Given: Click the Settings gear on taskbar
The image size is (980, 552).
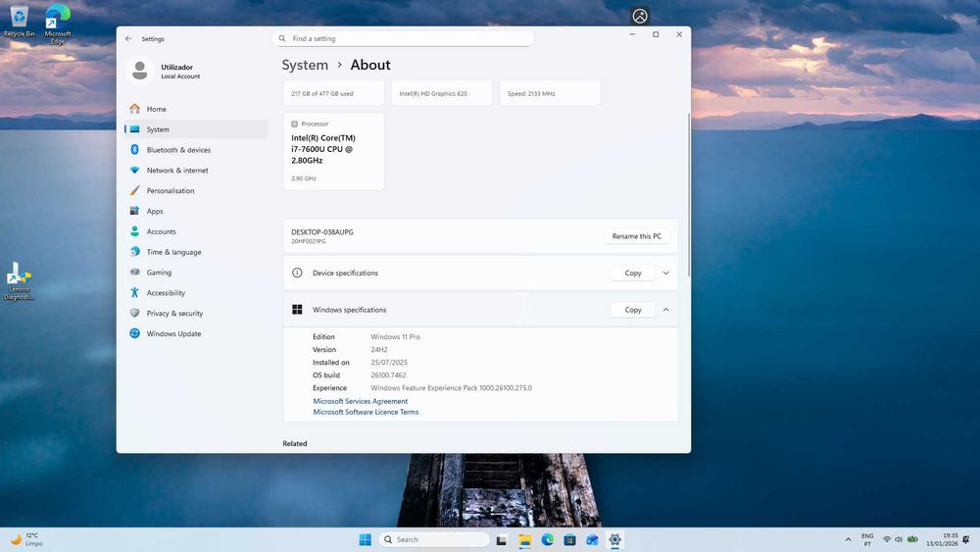Looking at the screenshot, I should pos(615,539).
